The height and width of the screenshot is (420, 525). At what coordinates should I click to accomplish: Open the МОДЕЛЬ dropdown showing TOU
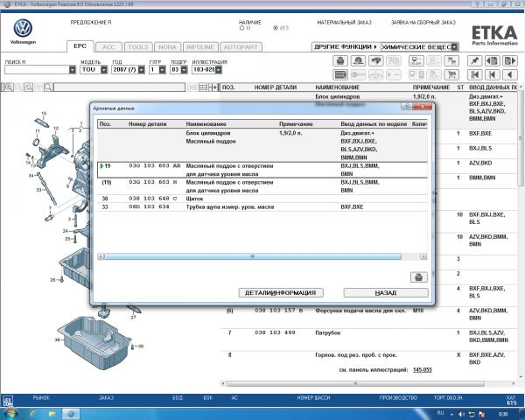tap(104, 70)
